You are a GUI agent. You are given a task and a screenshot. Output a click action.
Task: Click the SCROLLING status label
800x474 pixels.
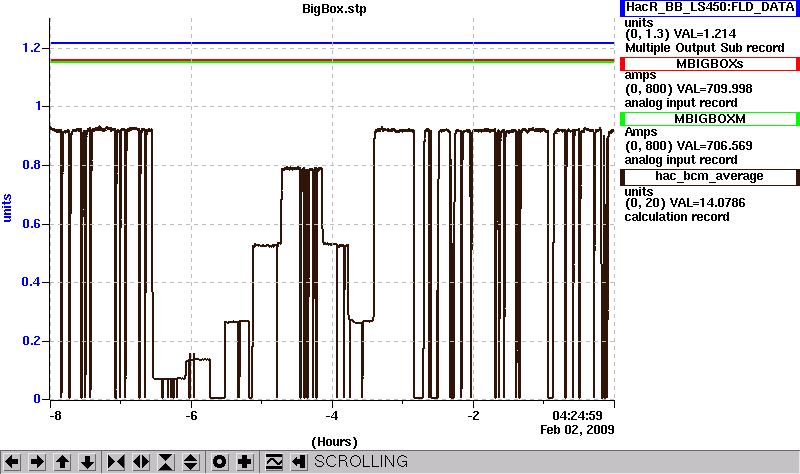[x=361, y=461]
